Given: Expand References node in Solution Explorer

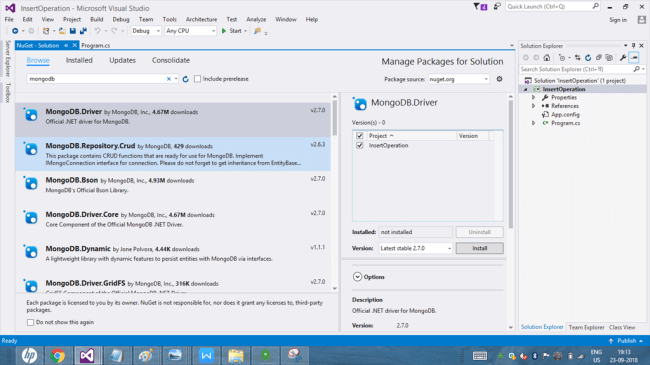Looking at the screenshot, I should coord(534,106).
